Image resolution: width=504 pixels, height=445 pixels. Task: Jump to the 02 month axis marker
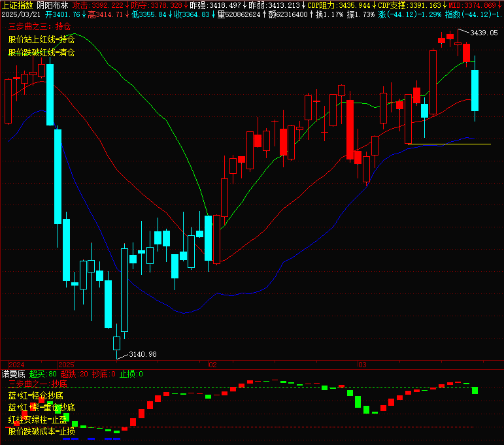click(x=212, y=364)
